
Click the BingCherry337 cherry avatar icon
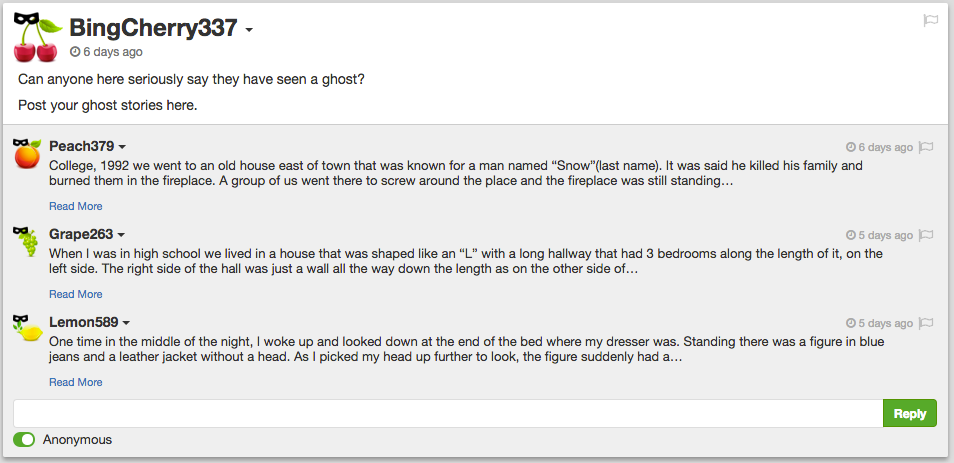[37, 38]
